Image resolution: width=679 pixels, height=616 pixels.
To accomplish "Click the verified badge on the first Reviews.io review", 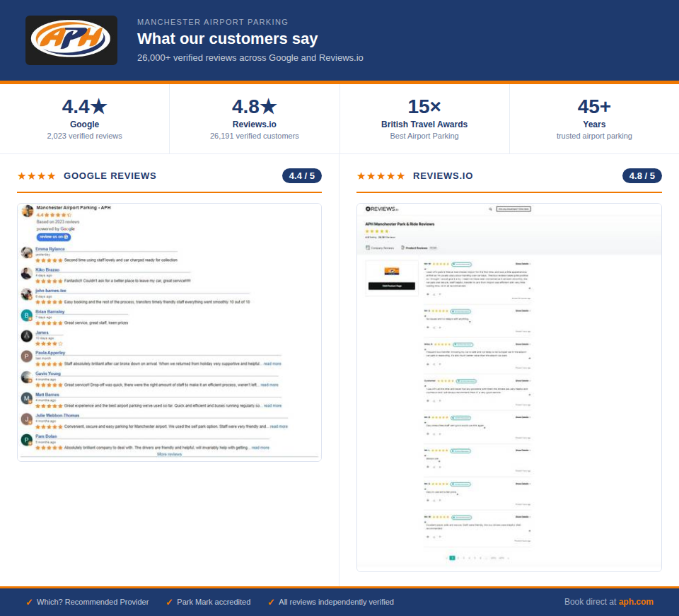I will 462,264.
